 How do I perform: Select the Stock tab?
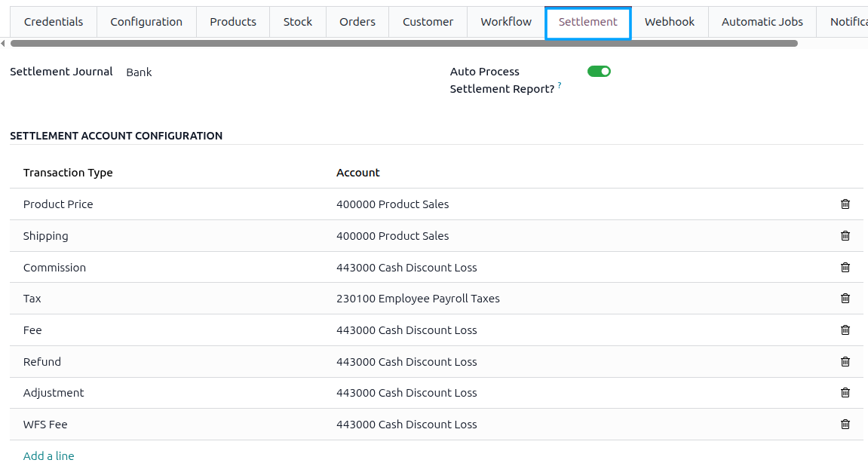298,22
